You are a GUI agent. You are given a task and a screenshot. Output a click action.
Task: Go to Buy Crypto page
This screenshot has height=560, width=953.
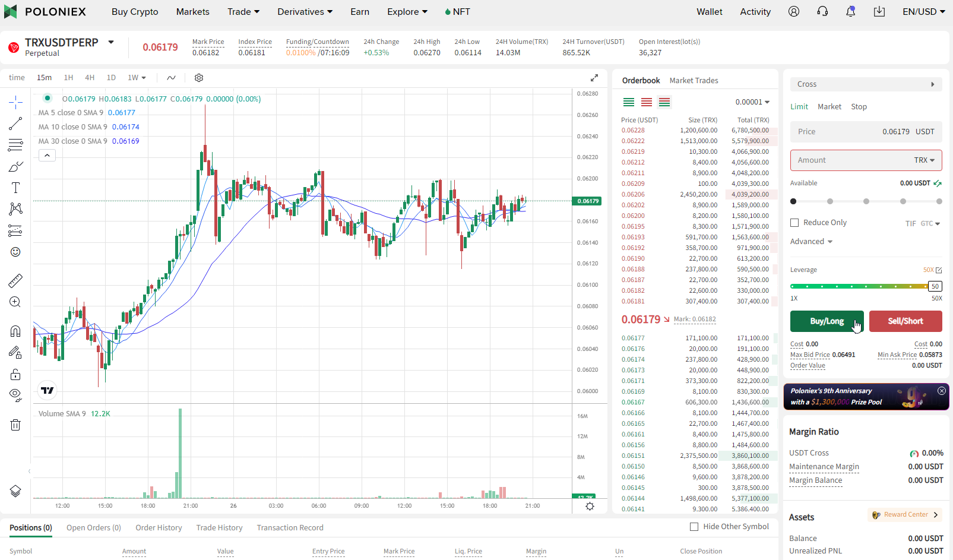point(135,11)
